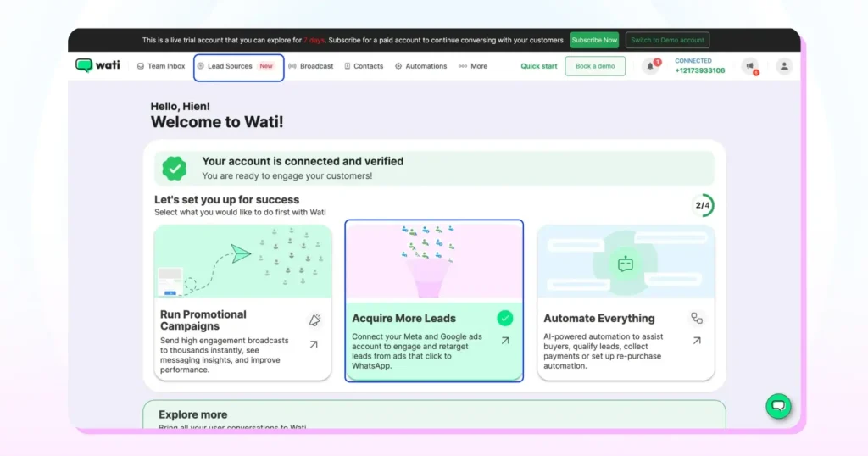Click the Automate Everything flow icon
The width and height of the screenshot is (868, 456).
(x=697, y=318)
